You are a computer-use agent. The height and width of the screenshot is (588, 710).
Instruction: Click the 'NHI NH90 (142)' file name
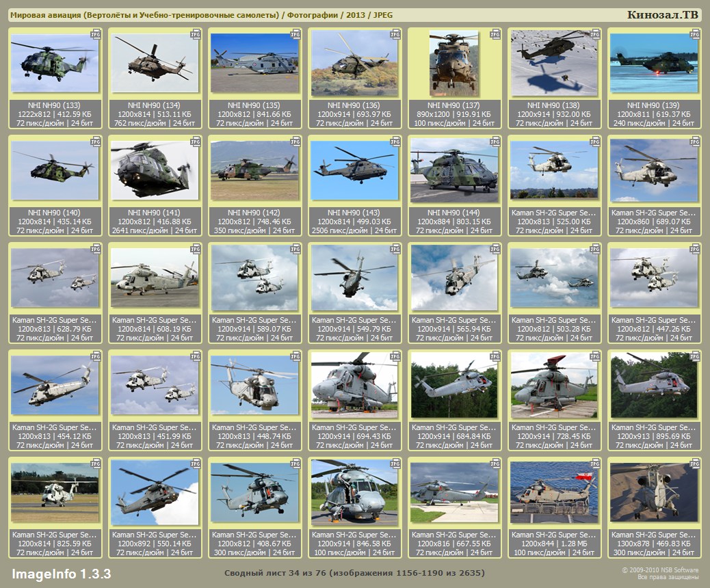pos(254,213)
